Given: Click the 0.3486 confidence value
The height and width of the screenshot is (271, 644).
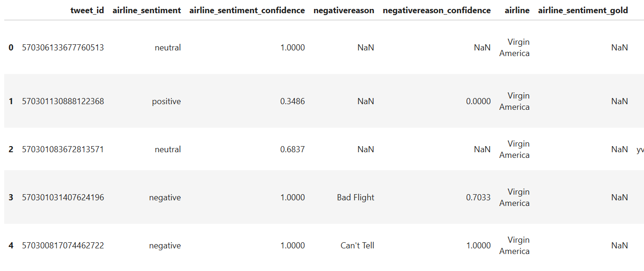Looking at the screenshot, I should pyautogui.click(x=292, y=101).
